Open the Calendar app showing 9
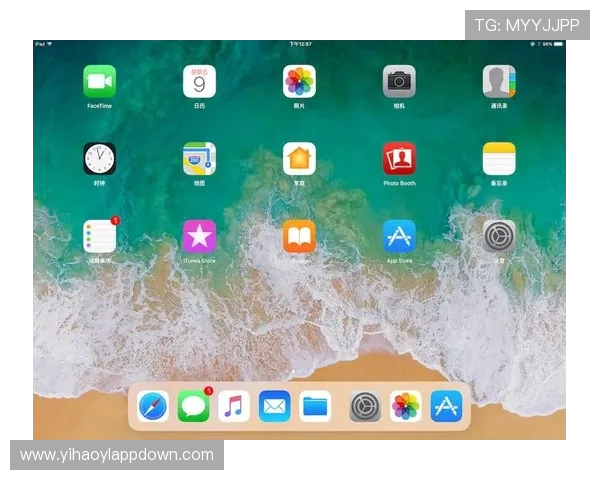 199,81
